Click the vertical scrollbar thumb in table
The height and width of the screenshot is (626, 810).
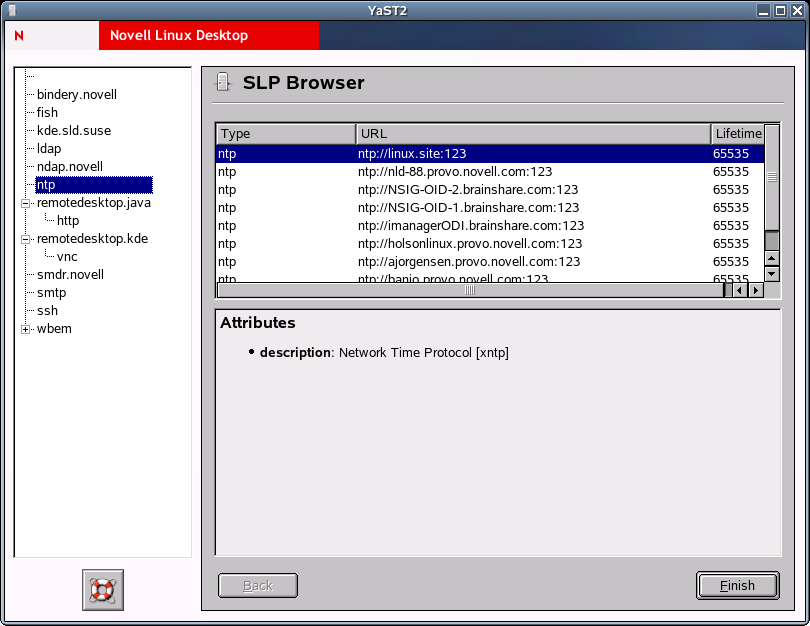click(772, 177)
